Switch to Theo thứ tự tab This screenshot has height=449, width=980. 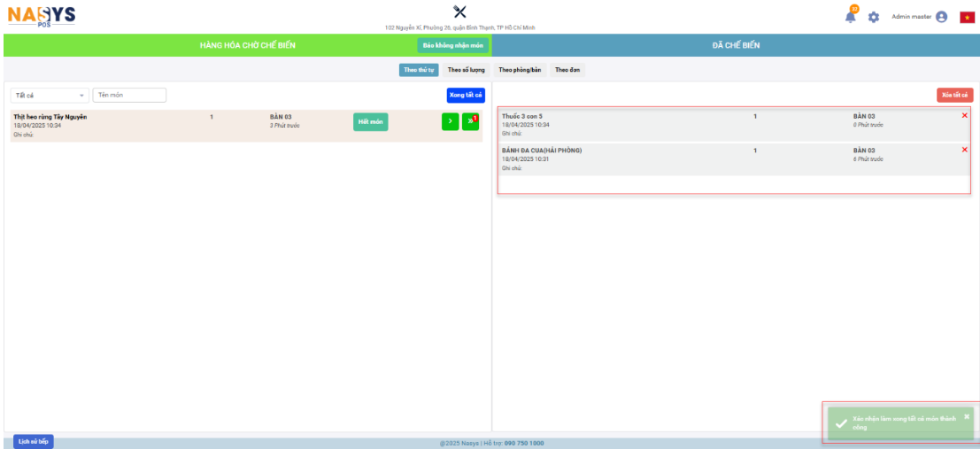(x=419, y=70)
